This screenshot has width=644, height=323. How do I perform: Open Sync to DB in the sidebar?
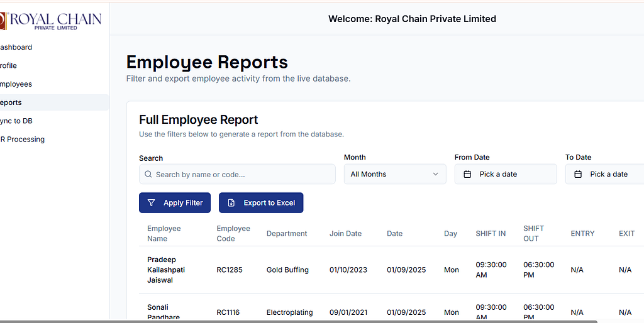pos(54,121)
